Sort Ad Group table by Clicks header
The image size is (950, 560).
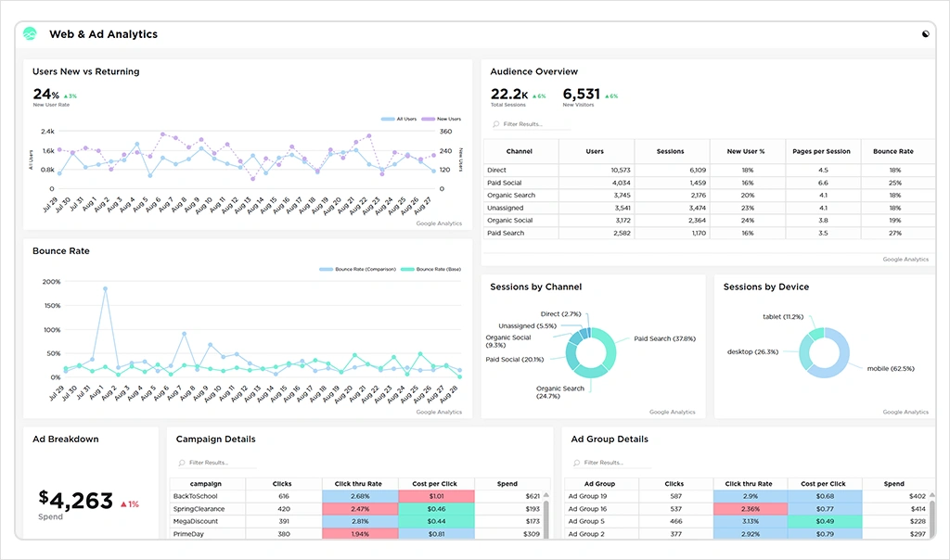coord(674,484)
